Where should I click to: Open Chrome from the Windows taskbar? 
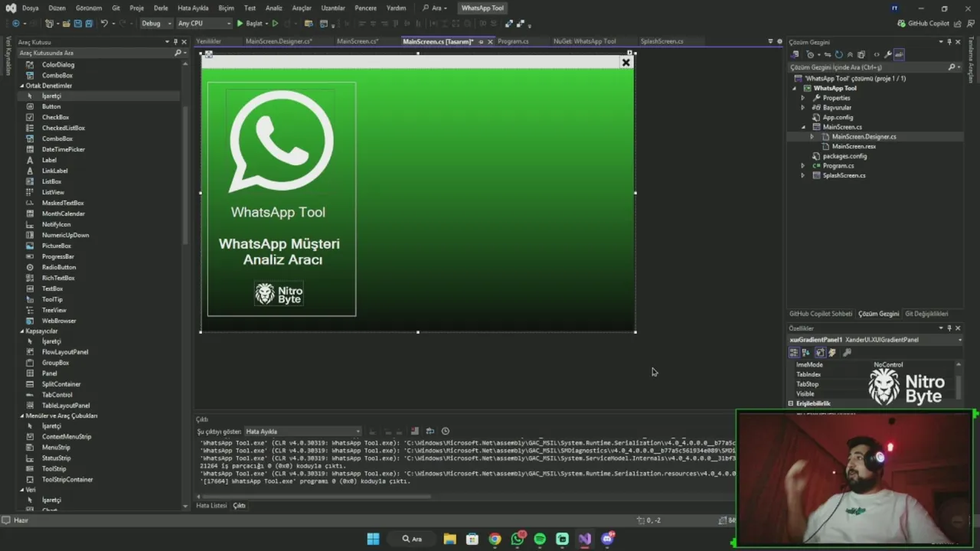pos(495,539)
